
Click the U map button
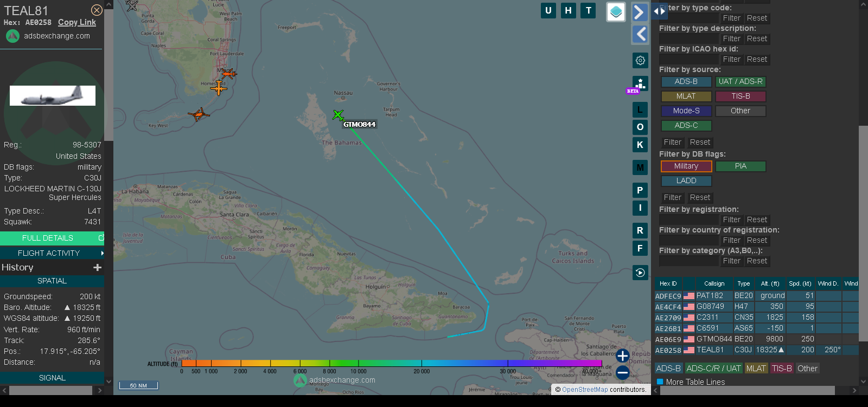point(548,10)
